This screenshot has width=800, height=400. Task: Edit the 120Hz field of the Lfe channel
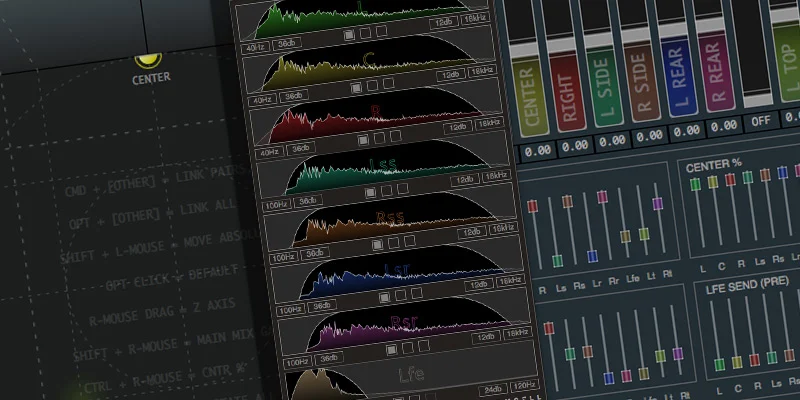tap(524, 385)
